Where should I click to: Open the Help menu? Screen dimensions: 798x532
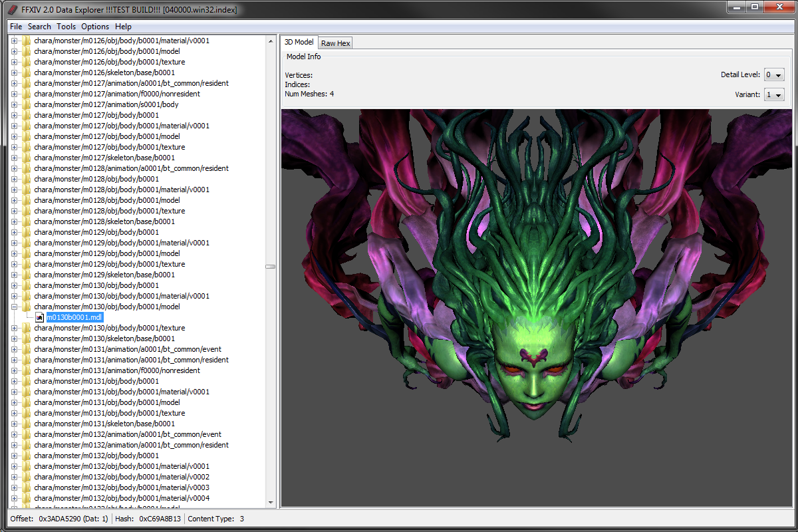tap(123, 27)
